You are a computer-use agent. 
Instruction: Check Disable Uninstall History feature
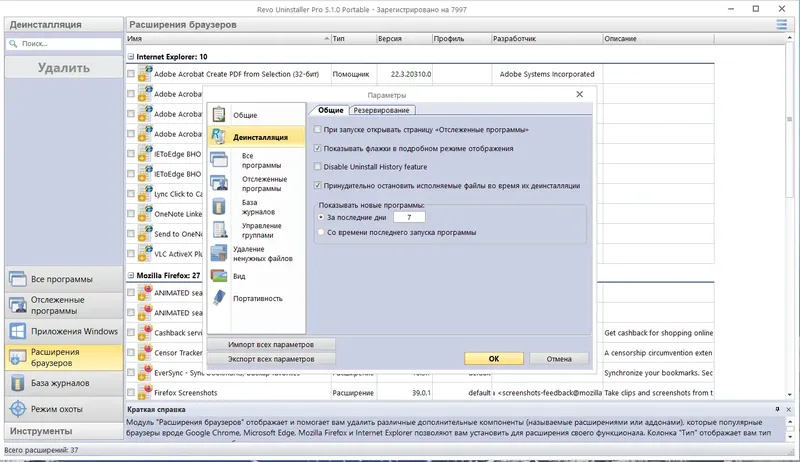(317, 167)
